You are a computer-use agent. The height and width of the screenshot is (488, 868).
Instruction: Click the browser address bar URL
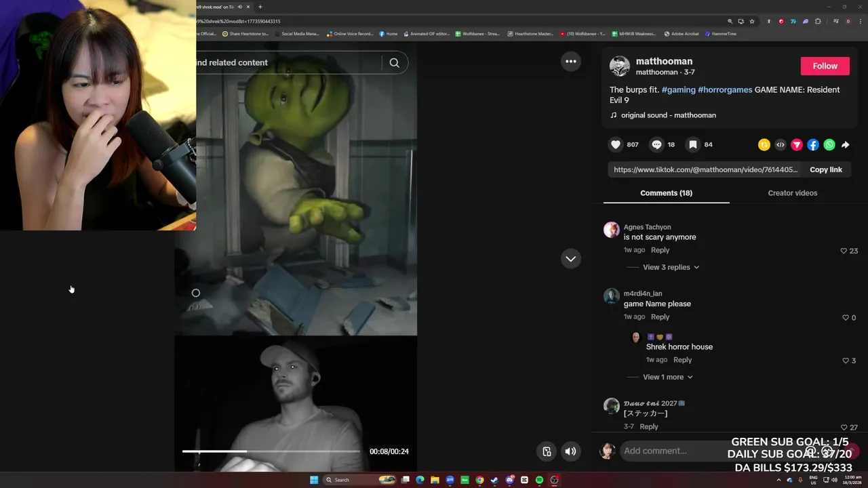(x=239, y=21)
